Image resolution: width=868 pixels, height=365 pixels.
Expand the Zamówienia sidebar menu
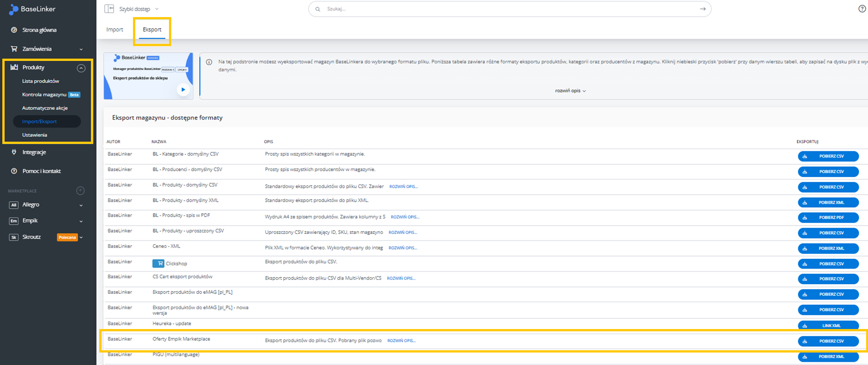coord(81,49)
